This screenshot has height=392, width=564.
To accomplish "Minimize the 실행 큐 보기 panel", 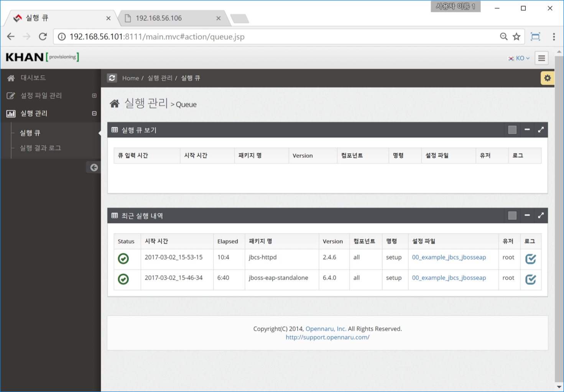I will (x=527, y=130).
